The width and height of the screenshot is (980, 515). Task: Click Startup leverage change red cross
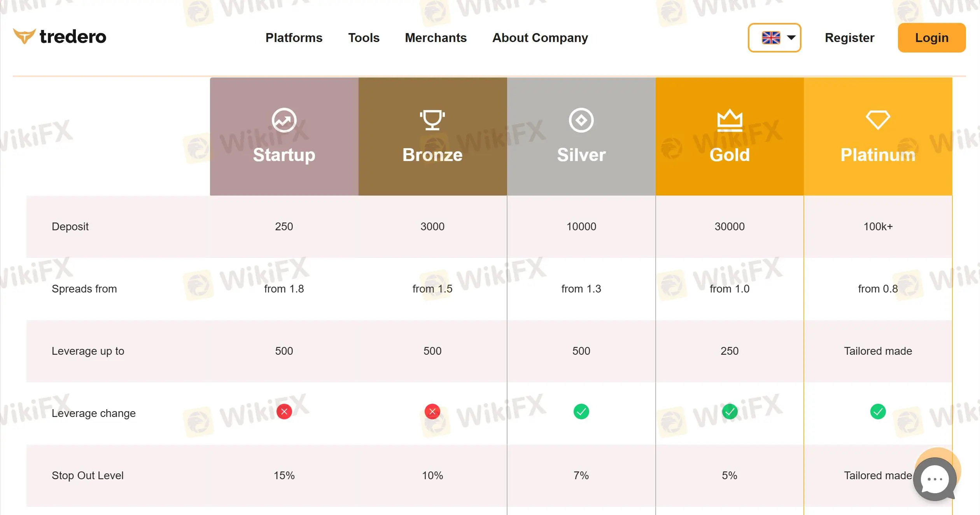pyautogui.click(x=284, y=412)
